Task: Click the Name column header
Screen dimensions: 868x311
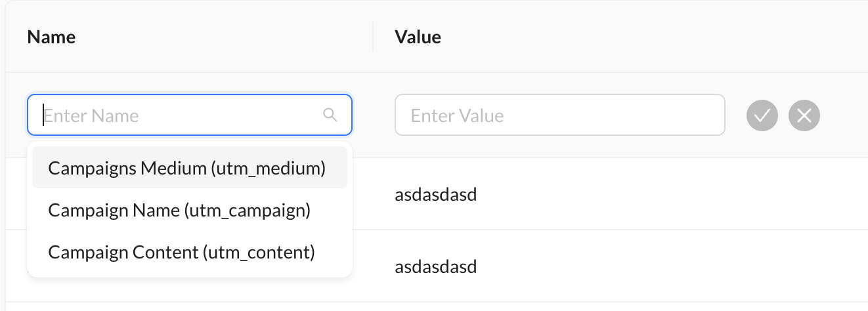Action: pyautogui.click(x=51, y=37)
